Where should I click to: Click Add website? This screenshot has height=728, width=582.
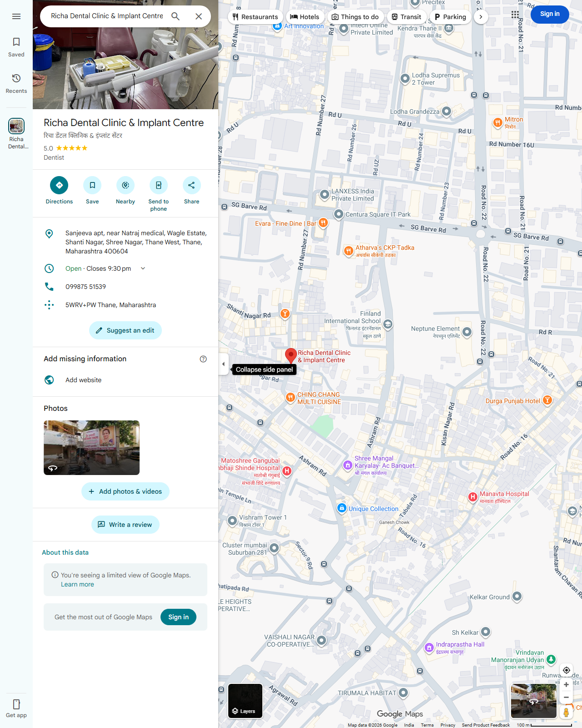pyautogui.click(x=125, y=380)
